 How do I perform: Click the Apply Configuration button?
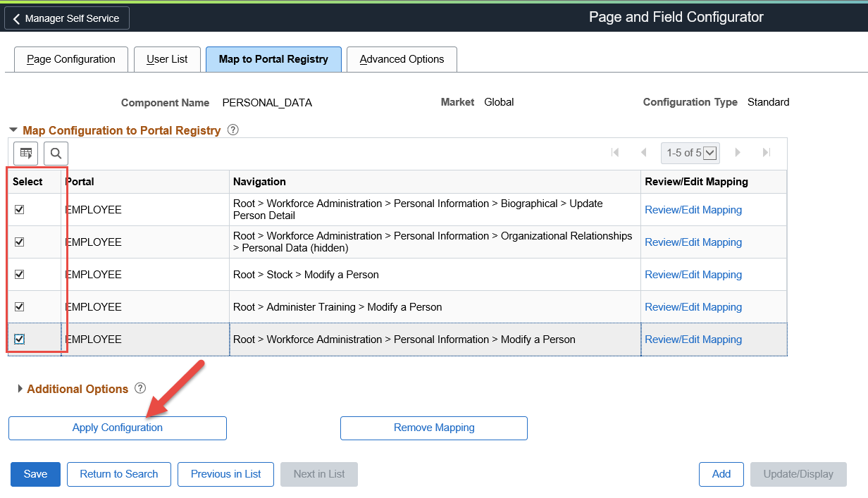pos(118,428)
